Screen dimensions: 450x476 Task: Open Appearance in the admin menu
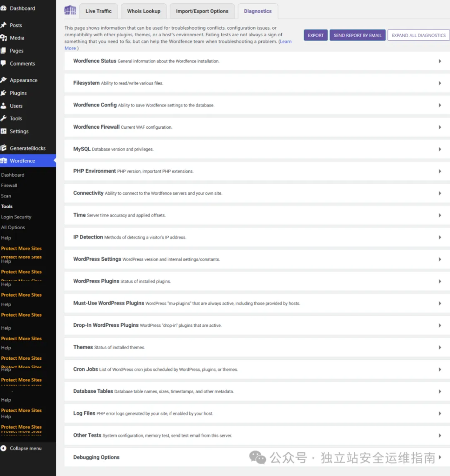(x=23, y=80)
